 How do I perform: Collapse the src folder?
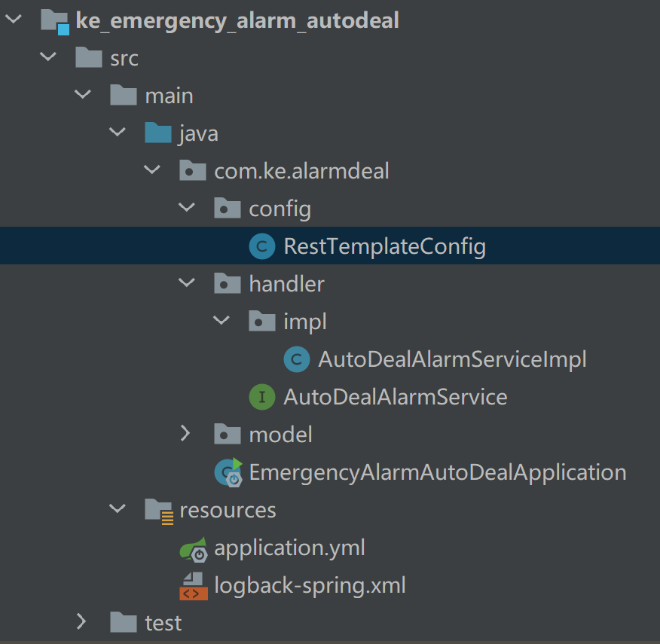47,57
